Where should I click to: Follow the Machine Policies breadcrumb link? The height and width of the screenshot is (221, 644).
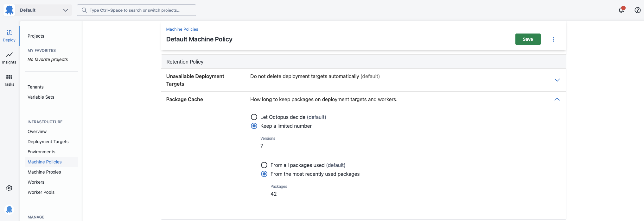coord(182,29)
